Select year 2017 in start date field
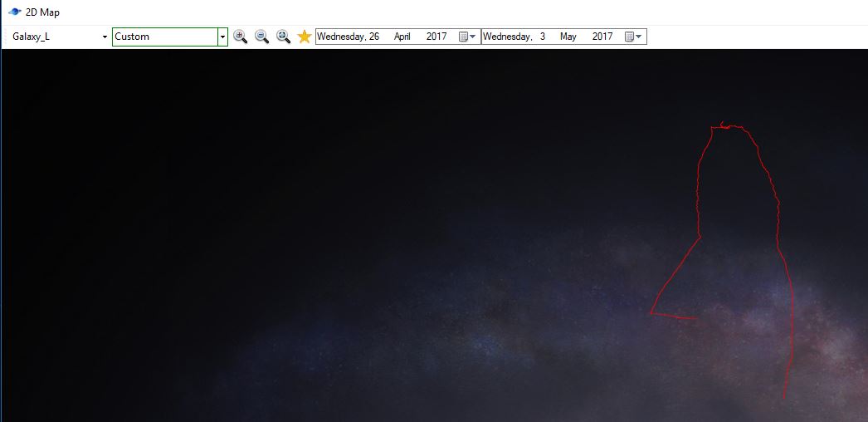868x422 pixels. [436, 37]
